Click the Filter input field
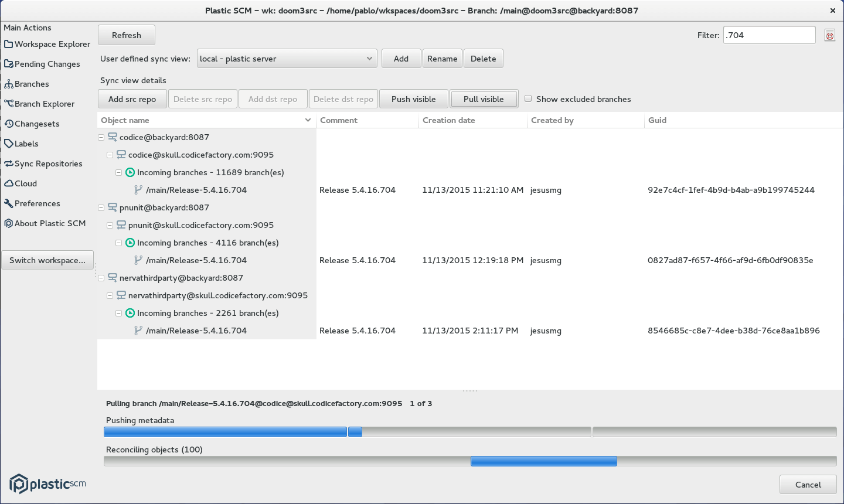The image size is (844, 504). point(769,35)
